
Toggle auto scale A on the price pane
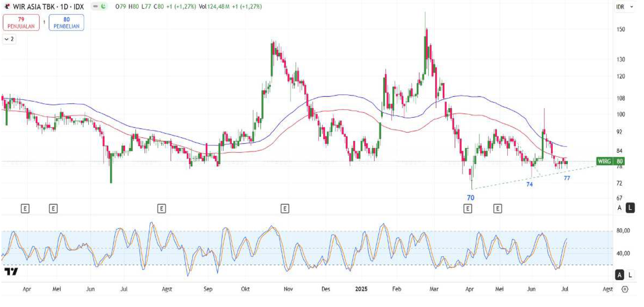tap(620, 208)
